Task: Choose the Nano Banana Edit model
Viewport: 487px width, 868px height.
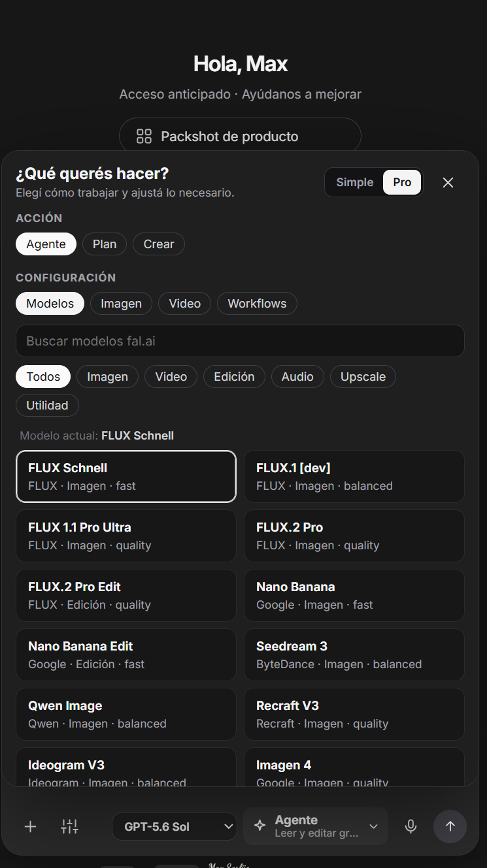Action: (x=126, y=655)
